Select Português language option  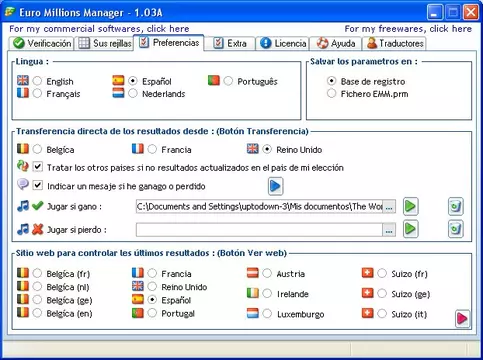point(228,81)
